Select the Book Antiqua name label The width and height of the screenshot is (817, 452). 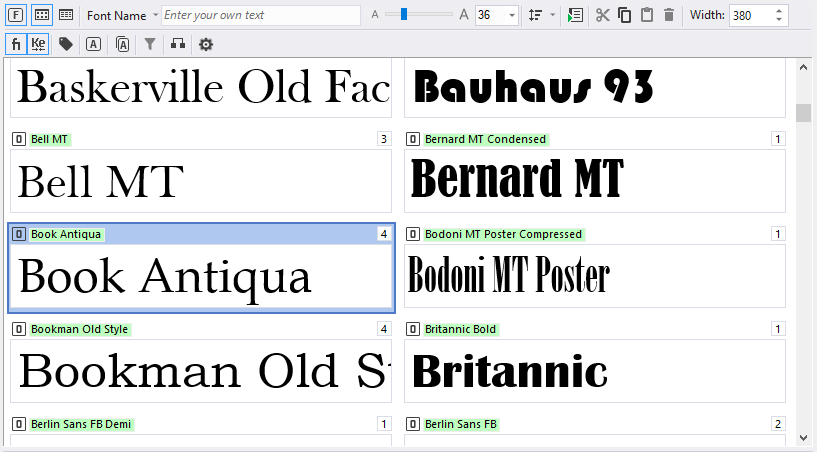click(x=66, y=234)
